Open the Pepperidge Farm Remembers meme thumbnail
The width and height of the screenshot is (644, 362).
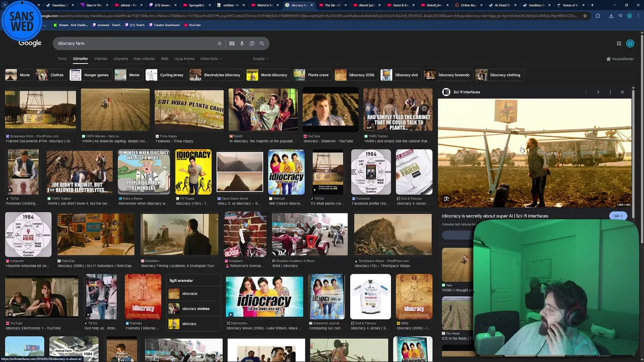[x=143, y=172]
